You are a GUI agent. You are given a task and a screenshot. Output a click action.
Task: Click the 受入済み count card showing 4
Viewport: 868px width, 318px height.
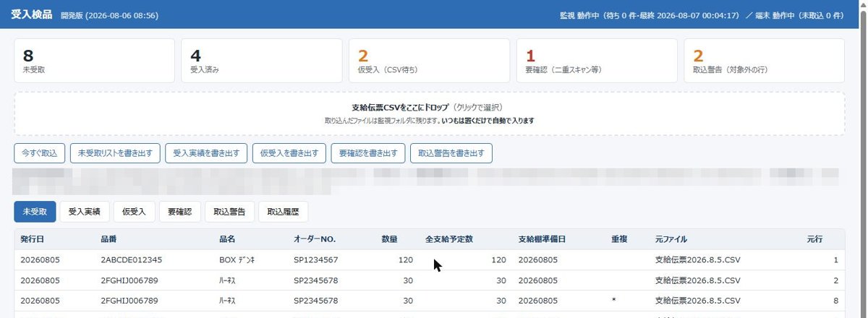pos(262,61)
